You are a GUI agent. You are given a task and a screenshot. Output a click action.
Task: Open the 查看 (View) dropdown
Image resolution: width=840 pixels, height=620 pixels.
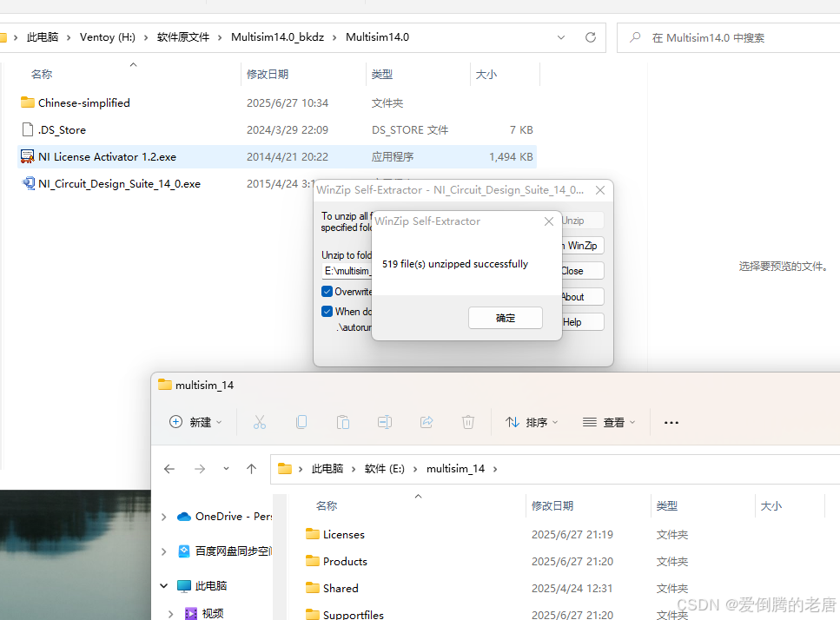609,422
